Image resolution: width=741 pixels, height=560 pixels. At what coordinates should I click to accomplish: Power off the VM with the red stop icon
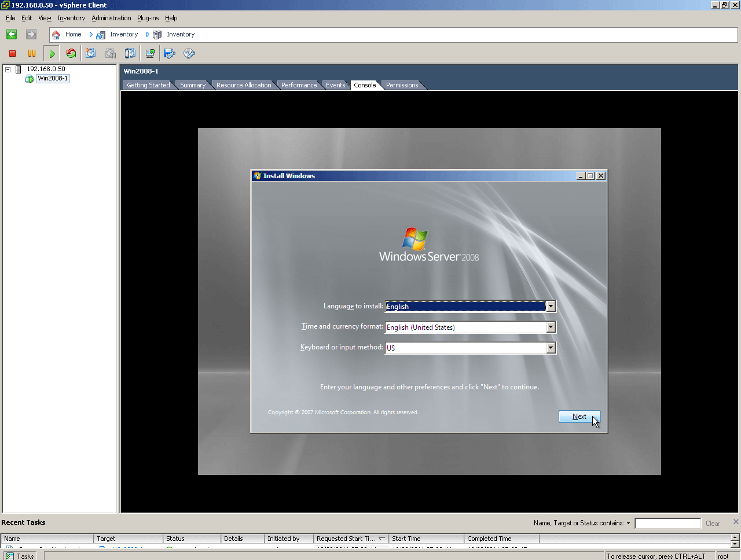point(12,54)
